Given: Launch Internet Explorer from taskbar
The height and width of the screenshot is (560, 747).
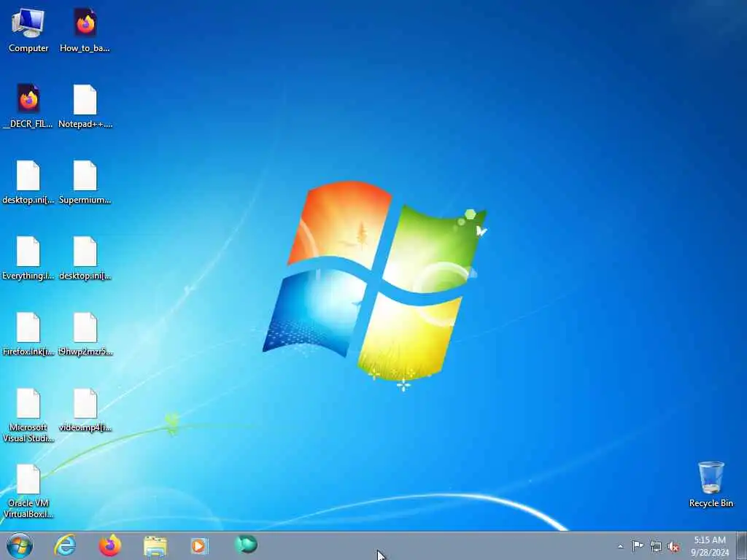Looking at the screenshot, I should (65, 545).
